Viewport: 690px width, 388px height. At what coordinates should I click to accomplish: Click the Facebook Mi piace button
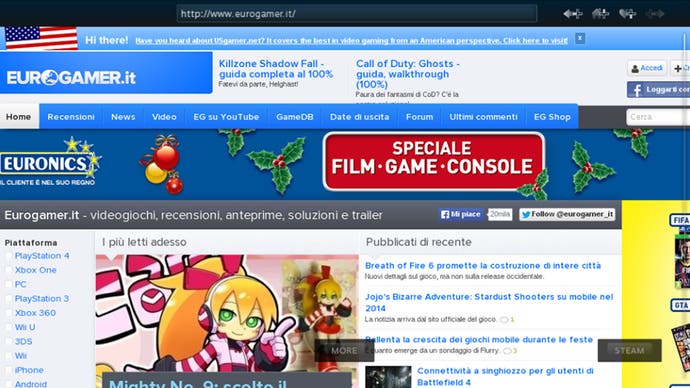click(461, 214)
